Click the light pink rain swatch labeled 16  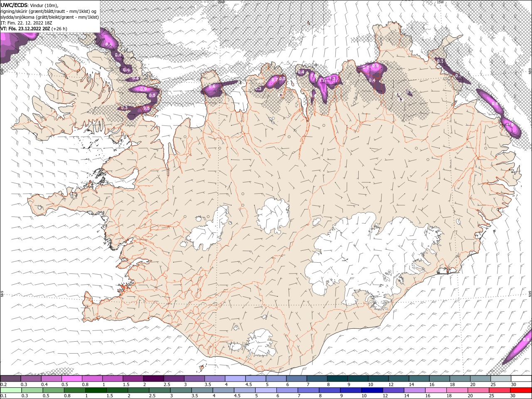(x=435, y=390)
